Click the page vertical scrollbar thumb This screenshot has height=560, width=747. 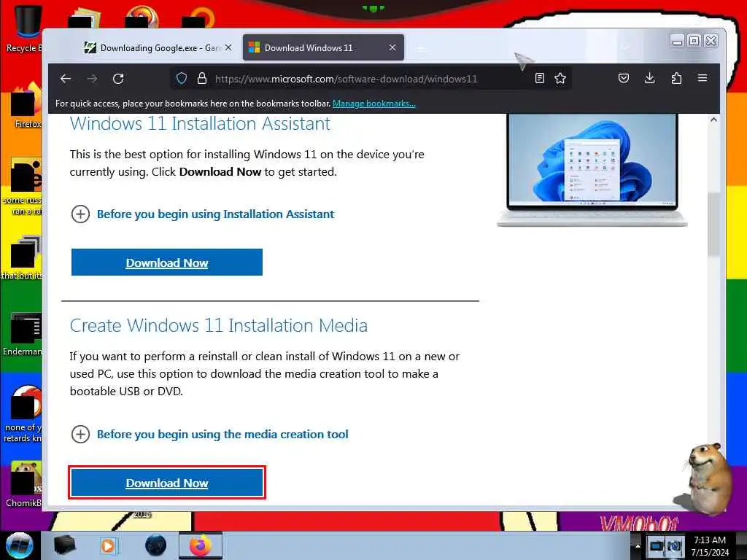pos(713,224)
